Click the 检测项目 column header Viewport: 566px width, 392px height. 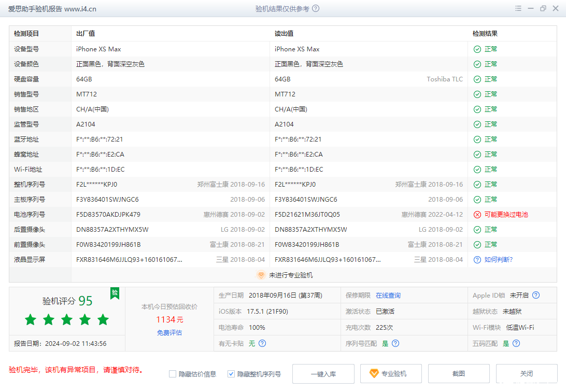(x=26, y=34)
